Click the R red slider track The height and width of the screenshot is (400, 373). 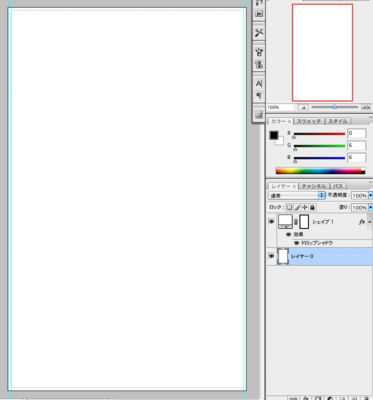click(x=319, y=134)
